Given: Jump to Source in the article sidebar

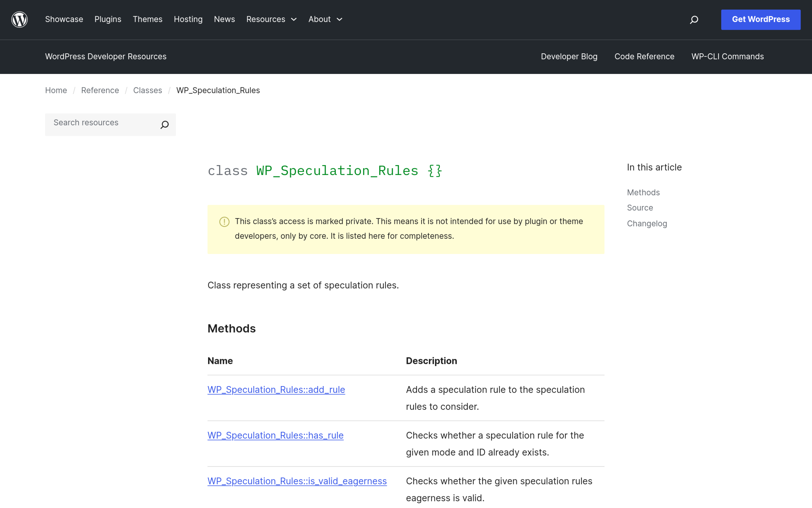Looking at the screenshot, I should tap(640, 208).
